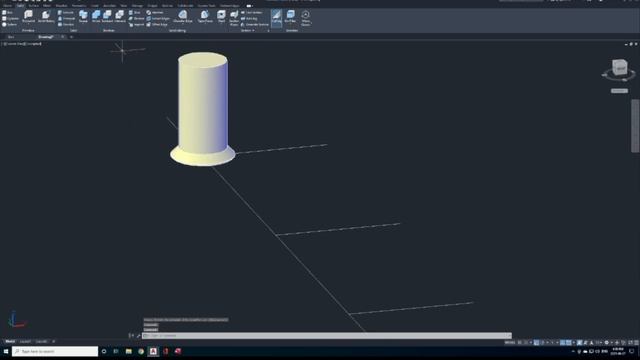This screenshot has height=360, width=640.
Task: Open the Manage ribbon tab
Action: pyautogui.click(x=137, y=6)
